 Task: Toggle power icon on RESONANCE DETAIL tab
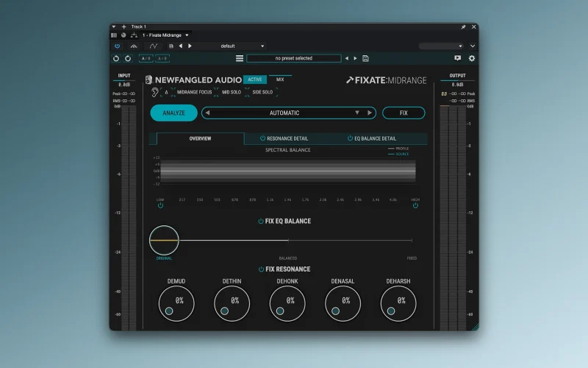[262, 138]
